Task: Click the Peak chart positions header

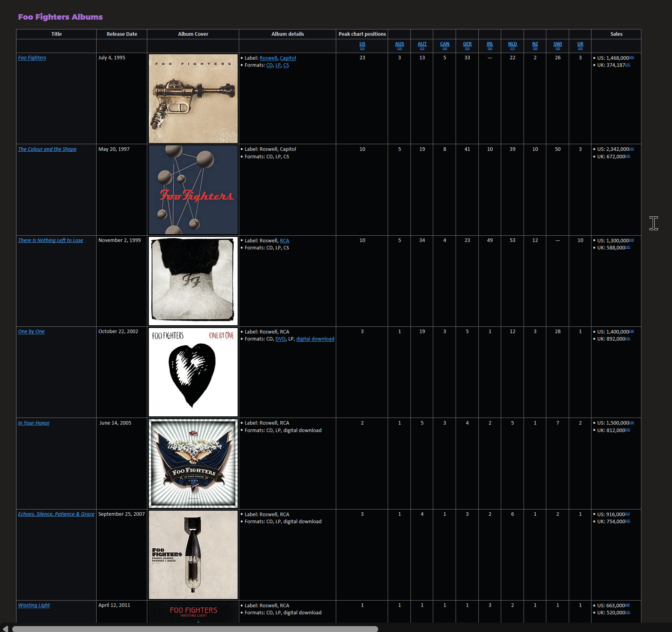Action: (x=362, y=34)
